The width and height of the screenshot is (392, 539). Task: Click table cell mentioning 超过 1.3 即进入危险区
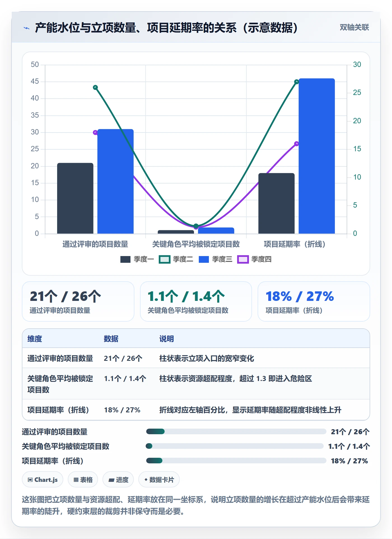(235, 378)
